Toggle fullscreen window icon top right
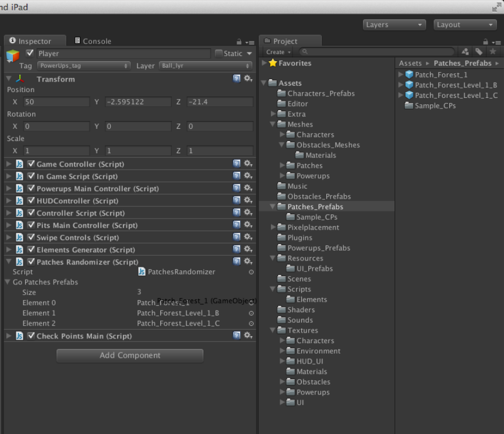Image resolution: width=504 pixels, height=434 pixels. (496, 7)
